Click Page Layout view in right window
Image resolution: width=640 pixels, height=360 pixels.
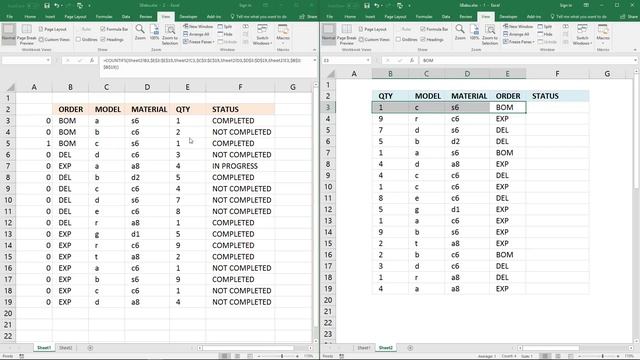[373, 29]
